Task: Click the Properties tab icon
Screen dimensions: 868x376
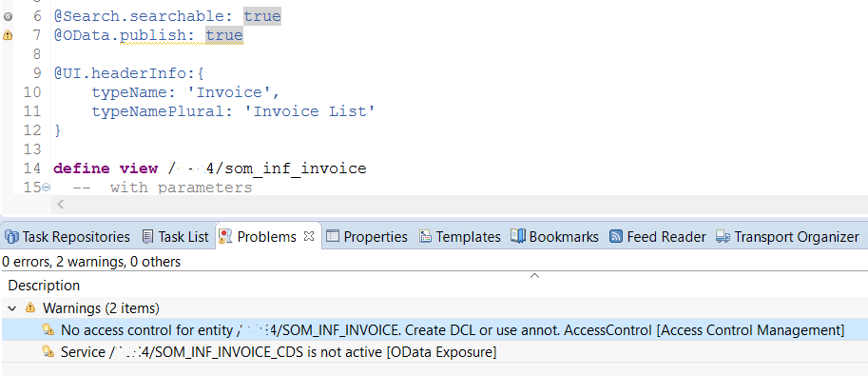Action: pos(332,237)
